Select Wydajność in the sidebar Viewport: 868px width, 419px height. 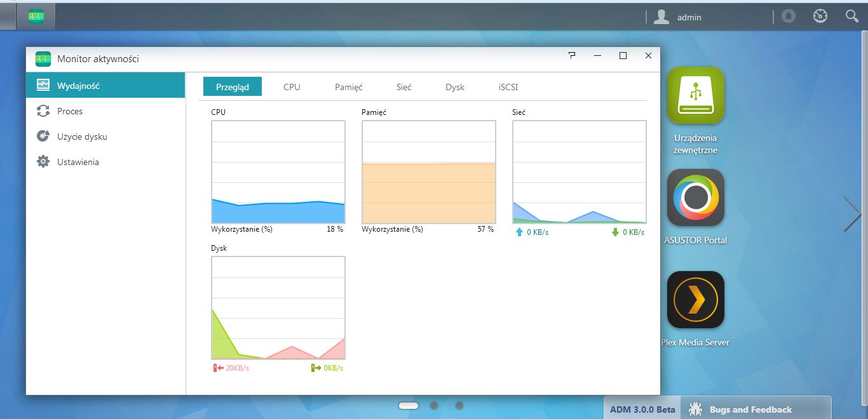coord(105,86)
